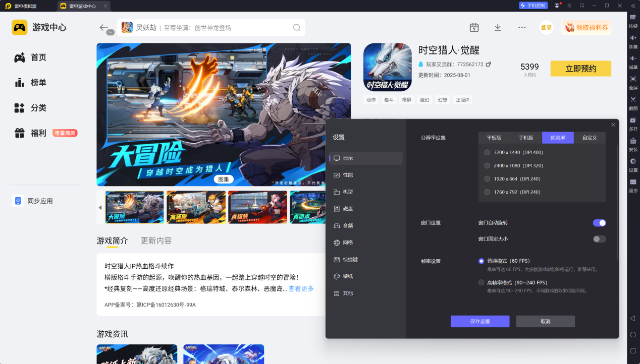Click 取消 button in settings
This screenshot has height=364, width=640.
(546, 322)
